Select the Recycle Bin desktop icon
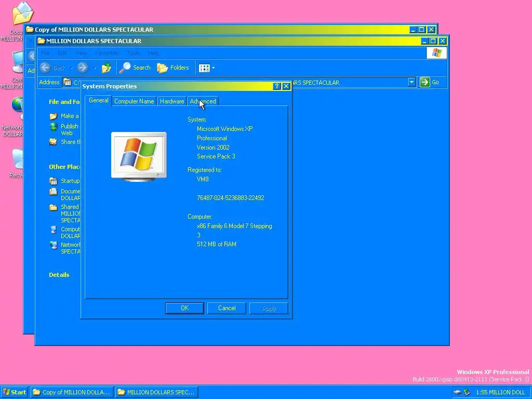This screenshot has height=399, width=532. click(18, 159)
